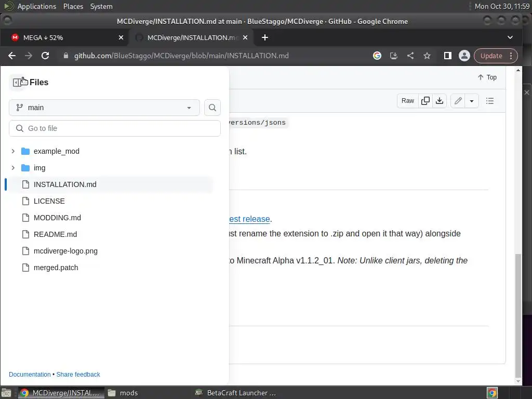Open the Documentation link
This screenshot has height=399, width=532.
30,374
